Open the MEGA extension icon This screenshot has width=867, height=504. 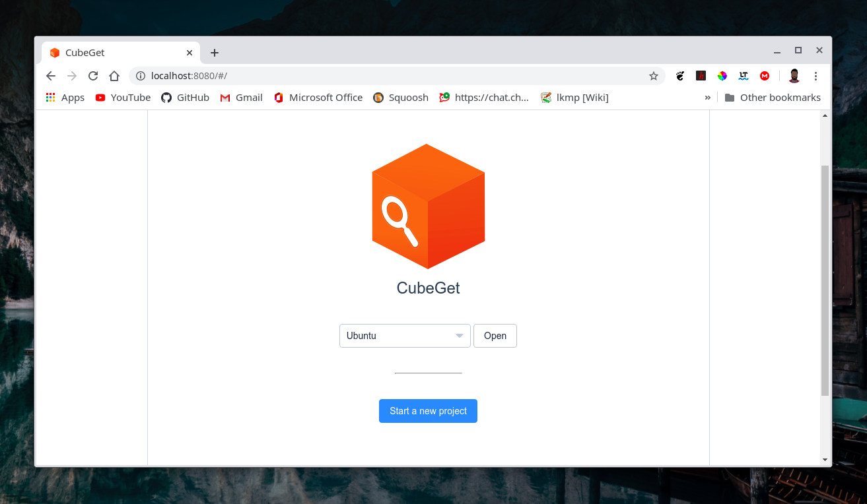tap(765, 76)
